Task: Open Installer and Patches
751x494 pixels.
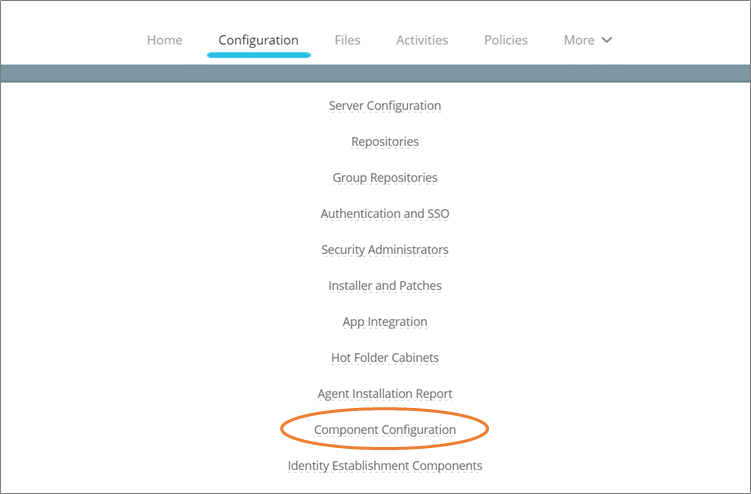Action: [385, 285]
